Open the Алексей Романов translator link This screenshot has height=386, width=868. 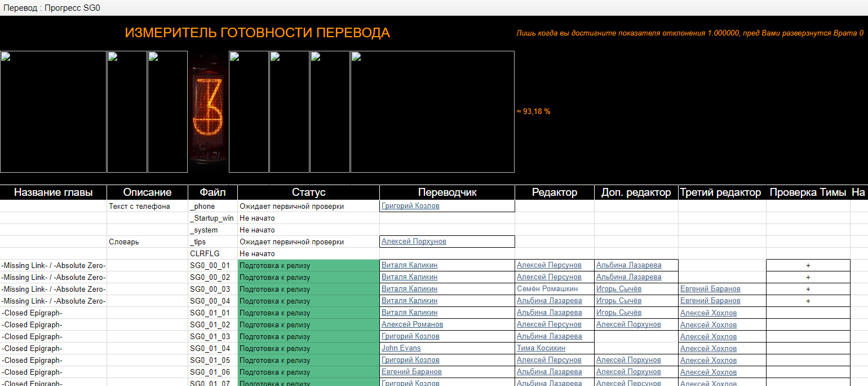(x=412, y=324)
